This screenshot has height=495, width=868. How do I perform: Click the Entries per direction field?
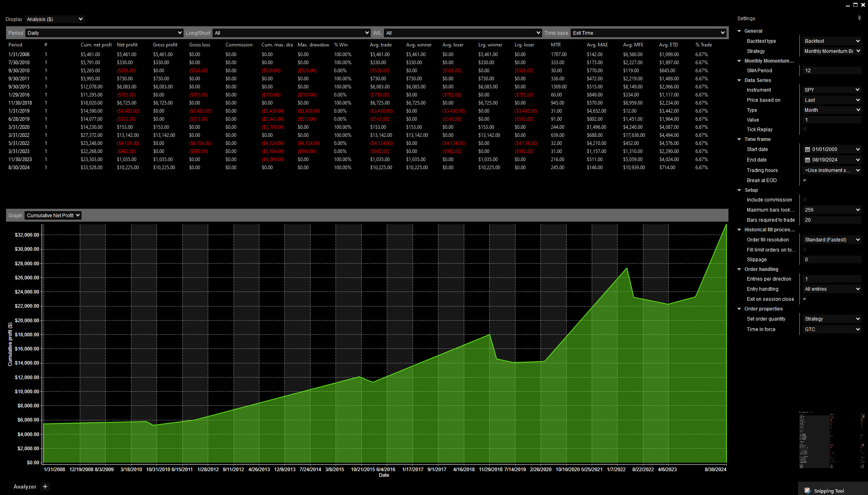832,279
